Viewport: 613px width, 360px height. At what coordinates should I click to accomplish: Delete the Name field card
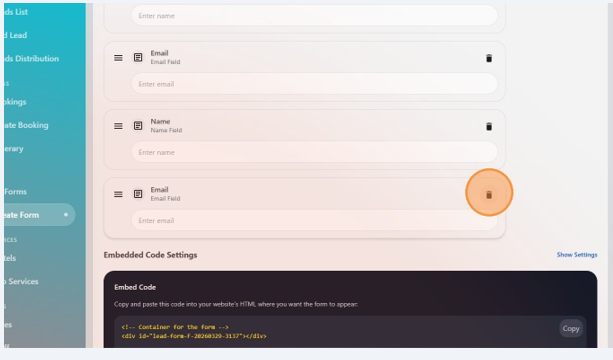[489, 127]
